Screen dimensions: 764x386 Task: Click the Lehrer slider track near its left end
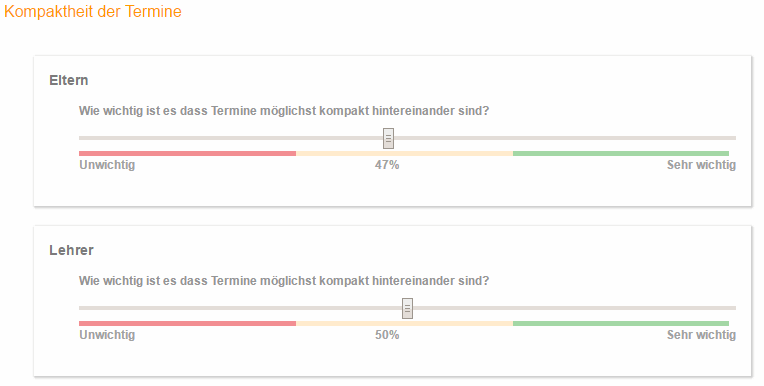pyautogui.click(x=94, y=308)
